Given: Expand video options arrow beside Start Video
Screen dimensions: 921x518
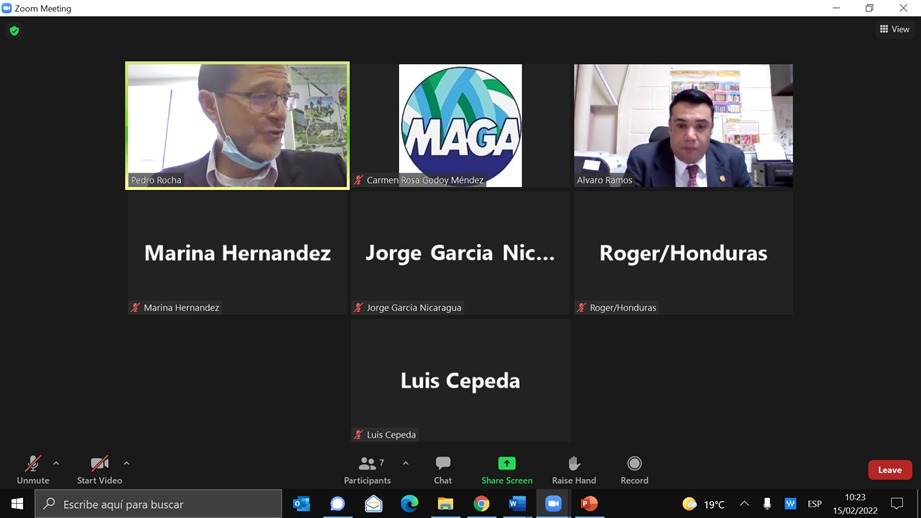Looking at the screenshot, I should (x=126, y=463).
